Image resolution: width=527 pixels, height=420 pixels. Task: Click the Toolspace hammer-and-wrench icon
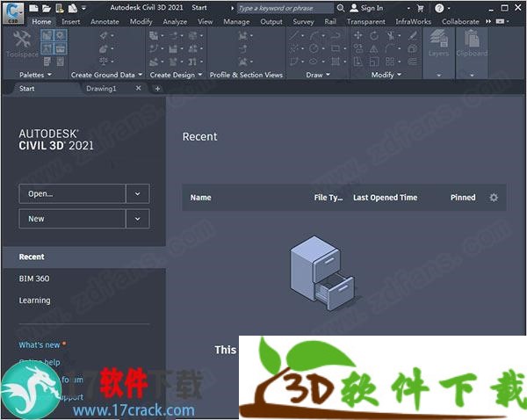click(22, 40)
